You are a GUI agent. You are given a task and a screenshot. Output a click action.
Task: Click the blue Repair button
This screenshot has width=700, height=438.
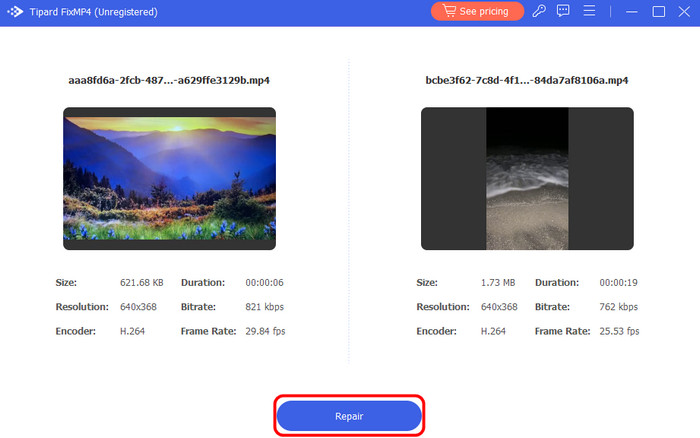click(x=349, y=416)
